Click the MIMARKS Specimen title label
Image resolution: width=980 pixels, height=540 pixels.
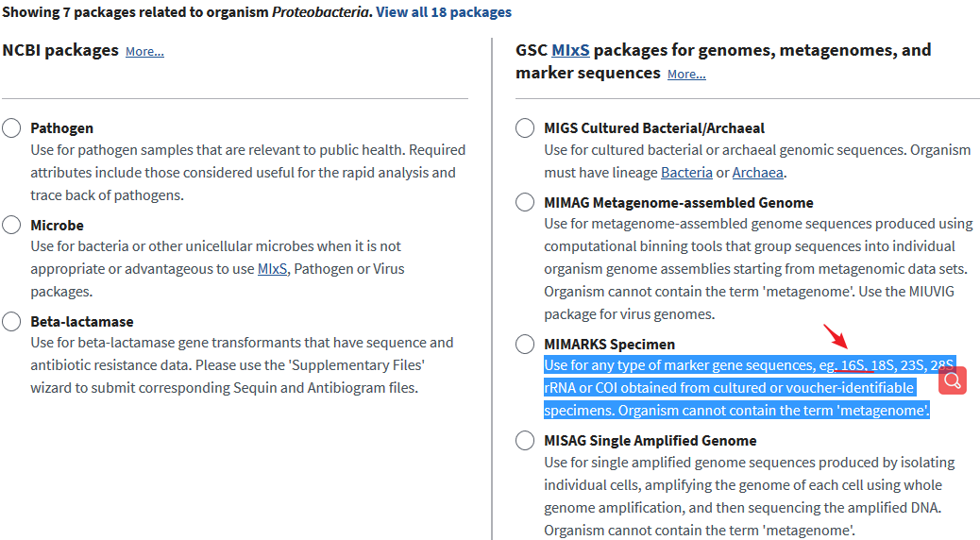609,344
